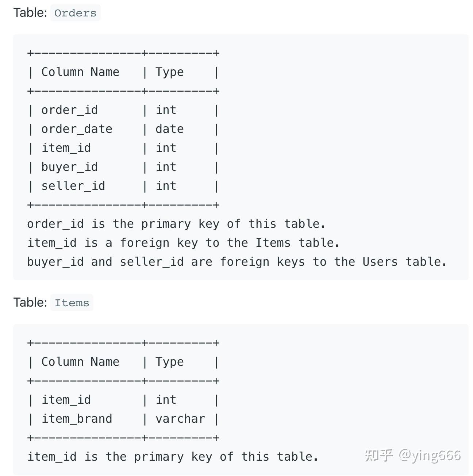Click the order_id column row
The width and height of the screenshot is (473, 476).
pyautogui.click(x=123, y=110)
